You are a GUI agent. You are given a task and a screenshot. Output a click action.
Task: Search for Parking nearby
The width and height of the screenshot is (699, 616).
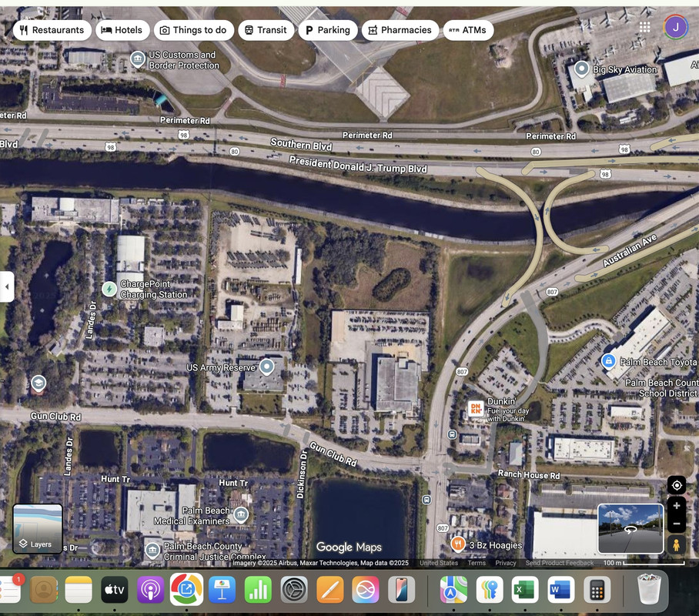[328, 30]
